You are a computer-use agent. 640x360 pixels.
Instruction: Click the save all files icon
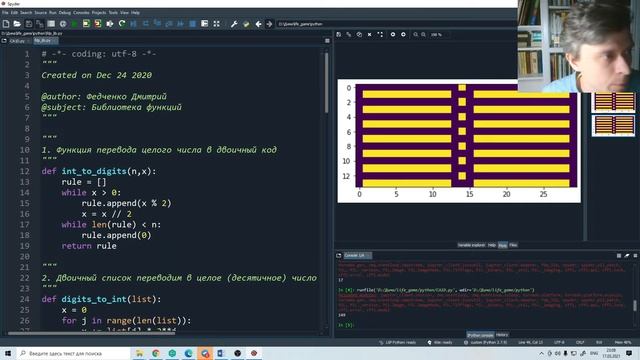click(40, 24)
